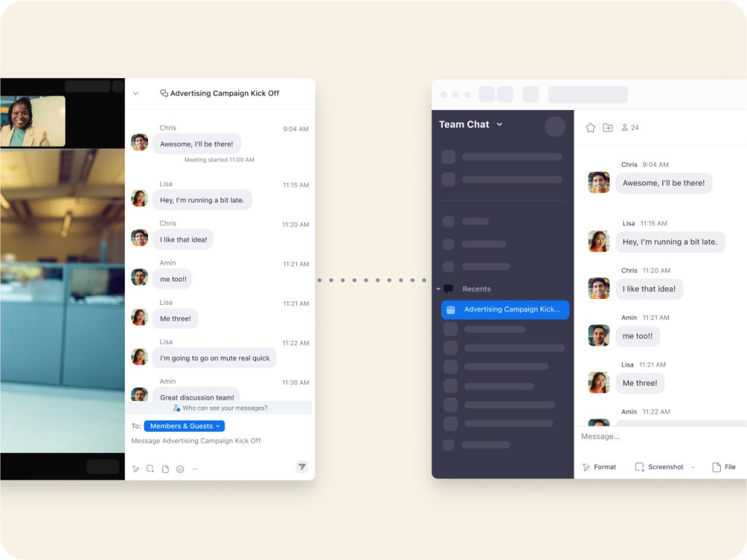This screenshot has height=560, width=747.
Task: Click the attach file icon in meeting chat
Action: coord(165,469)
